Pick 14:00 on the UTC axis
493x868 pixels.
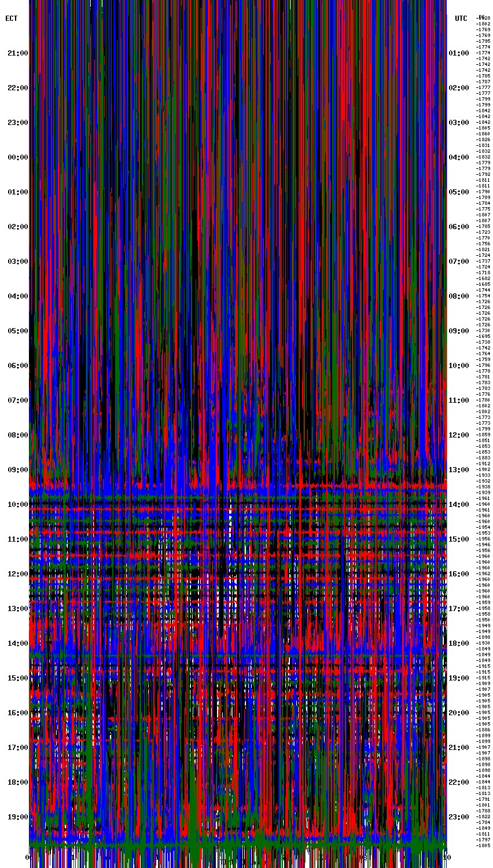459,505
